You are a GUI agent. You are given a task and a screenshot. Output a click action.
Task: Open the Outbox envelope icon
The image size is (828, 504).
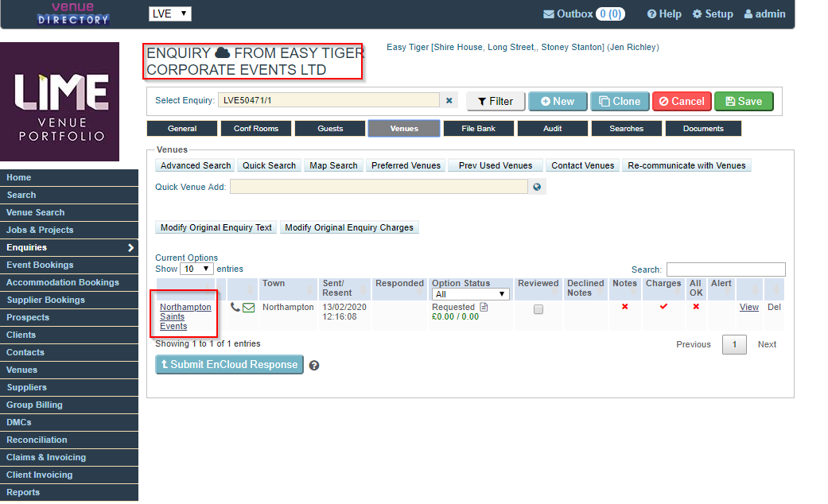[549, 14]
